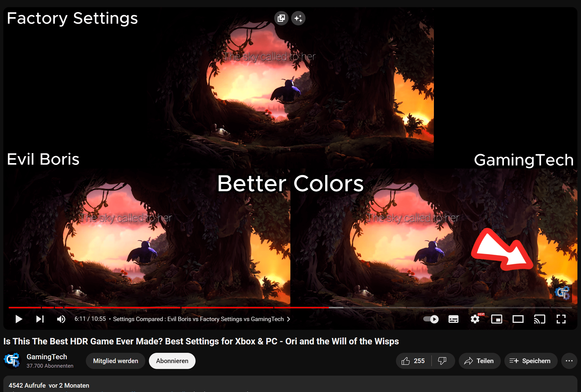Enable miniplayer mode

coord(496,319)
